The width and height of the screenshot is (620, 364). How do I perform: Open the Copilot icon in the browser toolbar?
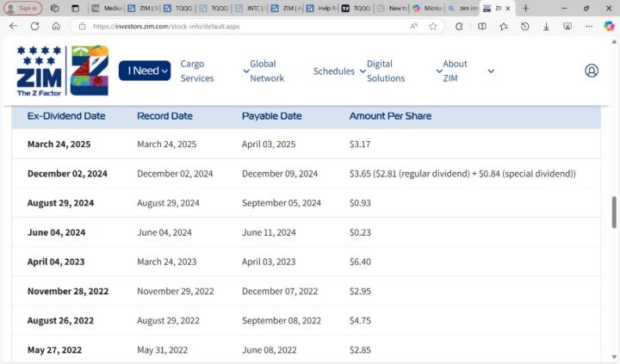(609, 26)
